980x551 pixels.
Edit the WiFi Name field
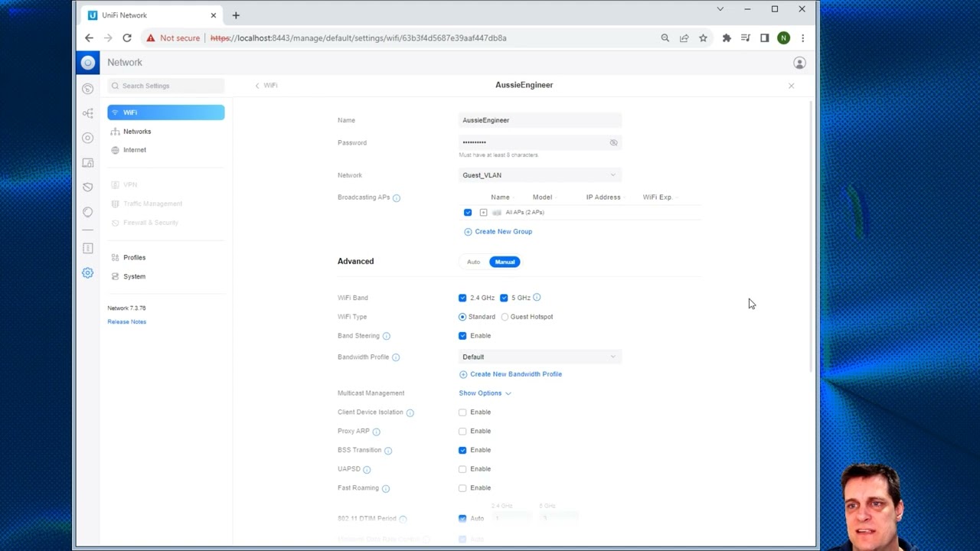coord(540,120)
